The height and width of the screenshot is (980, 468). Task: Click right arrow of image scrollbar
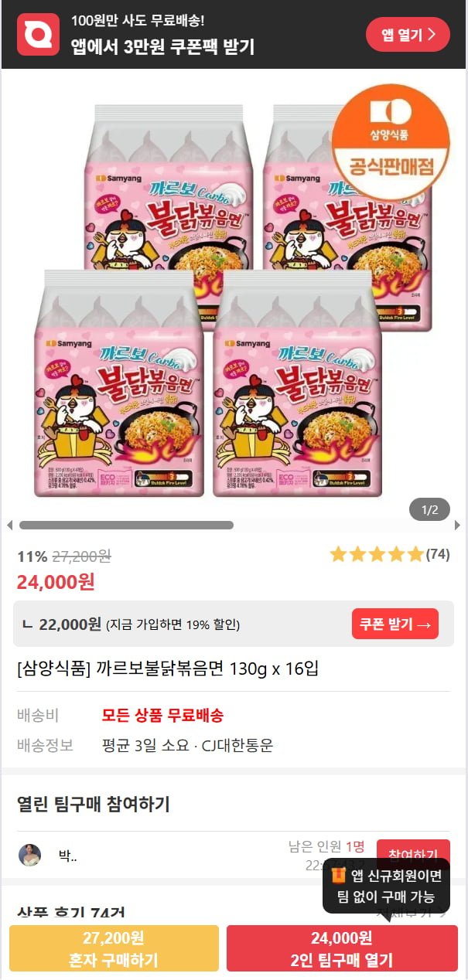coord(457,526)
